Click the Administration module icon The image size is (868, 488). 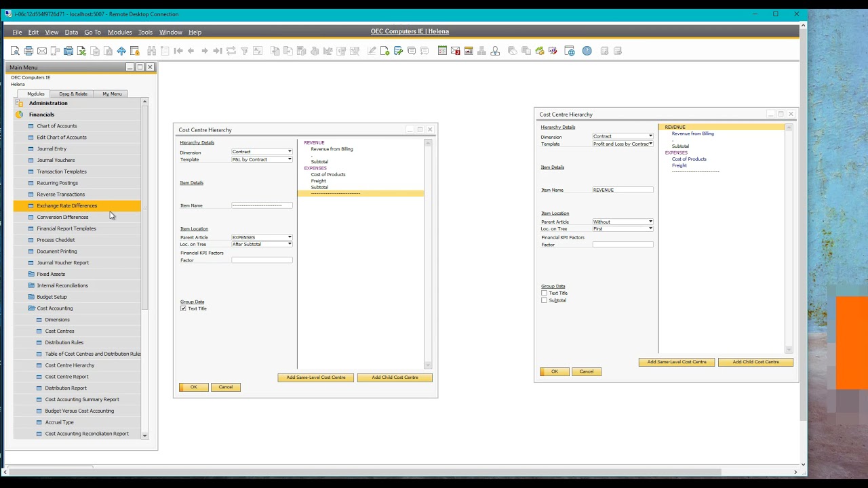pos(20,103)
